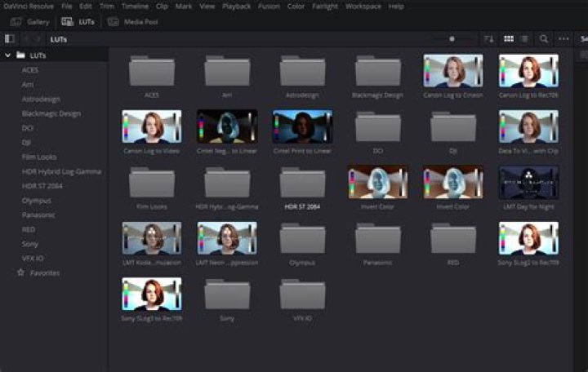The width and height of the screenshot is (588, 372).
Task: Open the Workspace menu
Action: point(363,7)
